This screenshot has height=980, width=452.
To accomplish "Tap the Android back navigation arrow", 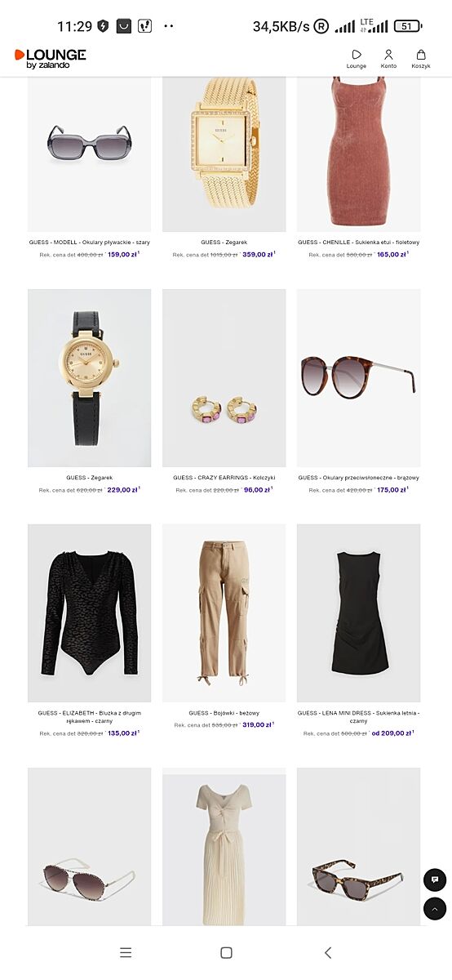I will click(x=328, y=952).
